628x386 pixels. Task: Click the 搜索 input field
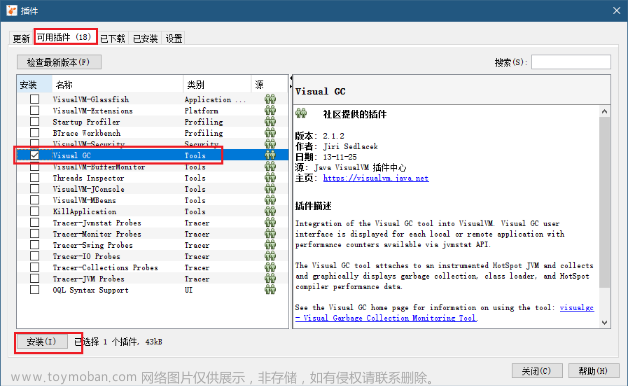(x=571, y=62)
